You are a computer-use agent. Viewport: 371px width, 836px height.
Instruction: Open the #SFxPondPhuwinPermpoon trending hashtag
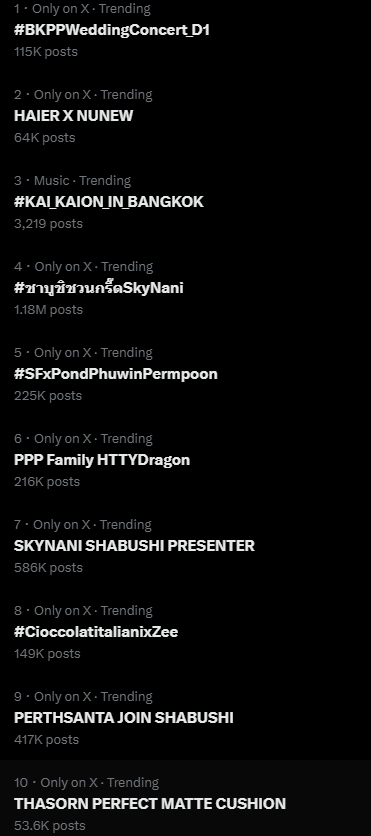116,374
